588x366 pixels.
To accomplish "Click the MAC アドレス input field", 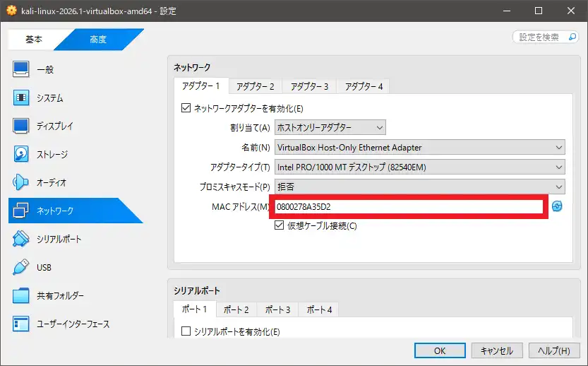I will [409, 206].
